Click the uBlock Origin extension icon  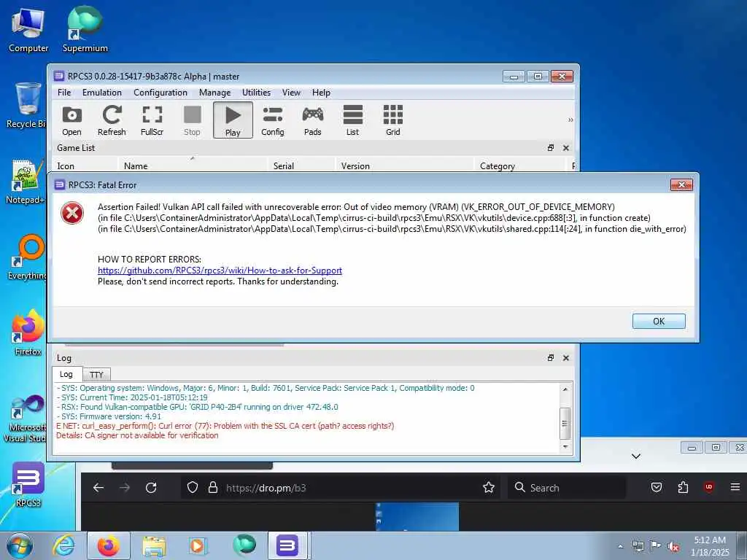click(x=709, y=487)
